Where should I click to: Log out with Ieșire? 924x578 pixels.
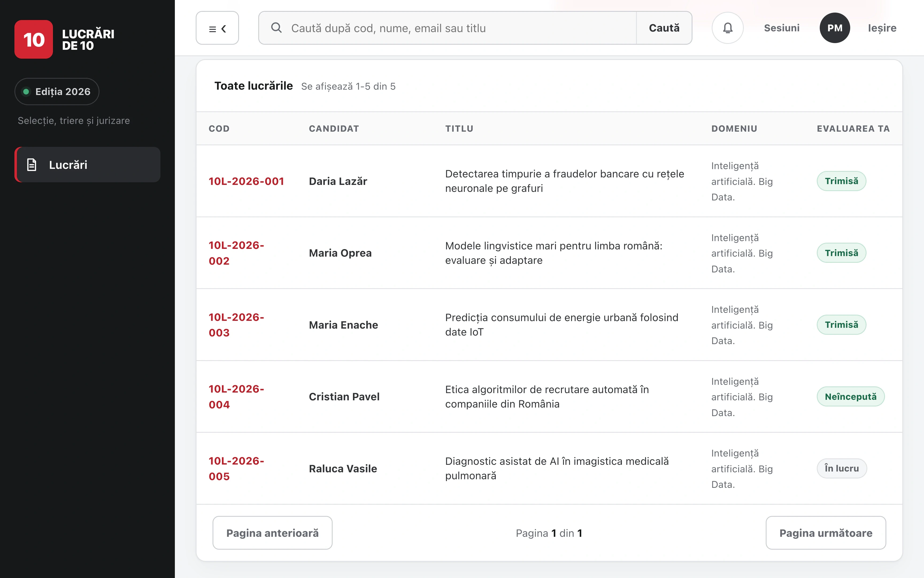click(882, 28)
